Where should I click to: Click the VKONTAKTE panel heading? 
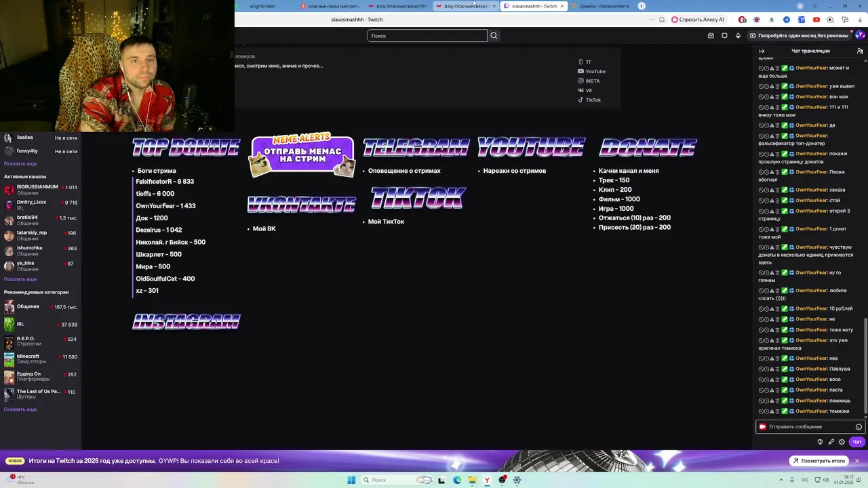click(x=302, y=204)
